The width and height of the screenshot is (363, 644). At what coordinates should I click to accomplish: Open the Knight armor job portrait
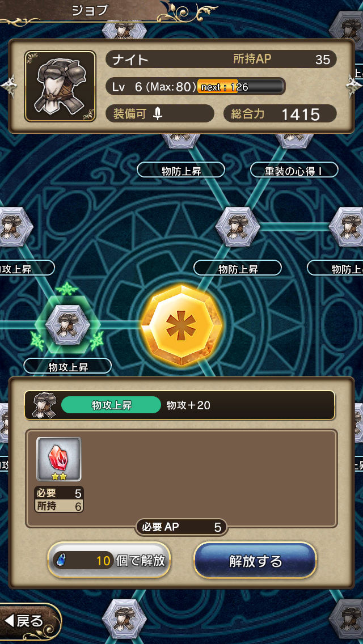click(x=60, y=86)
